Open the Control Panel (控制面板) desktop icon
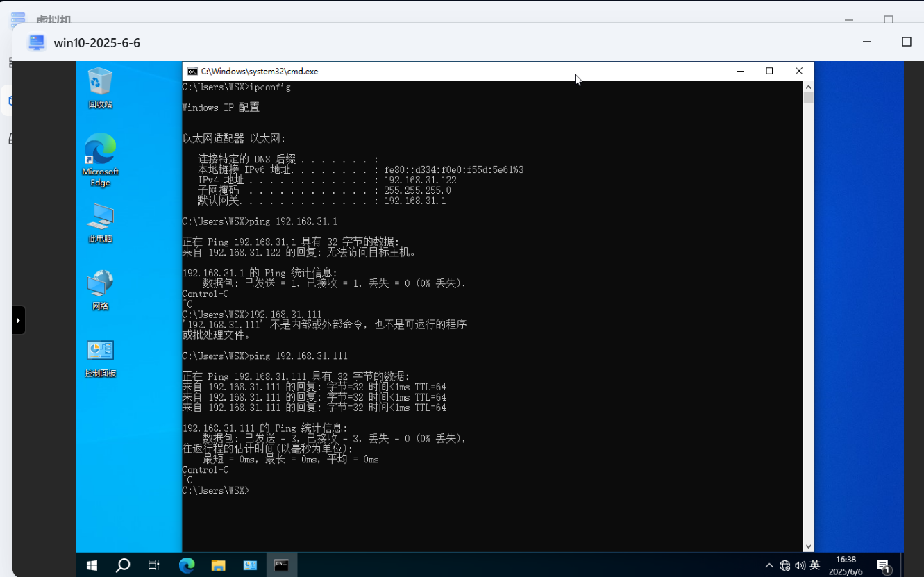 [100, 357]
